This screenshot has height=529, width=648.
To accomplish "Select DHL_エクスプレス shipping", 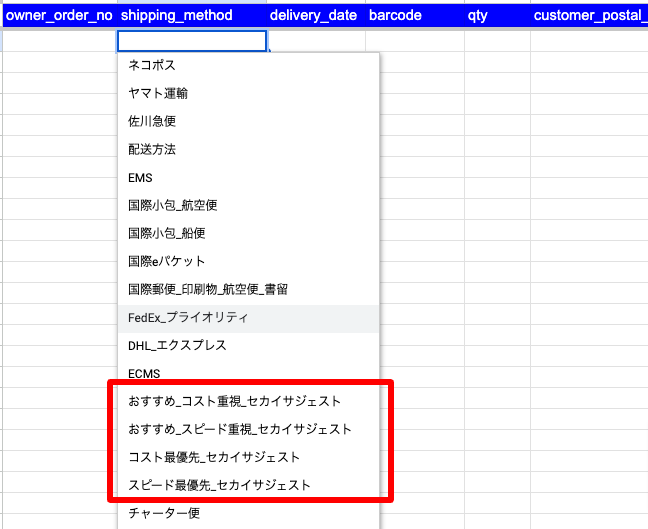I will point(177,345).
